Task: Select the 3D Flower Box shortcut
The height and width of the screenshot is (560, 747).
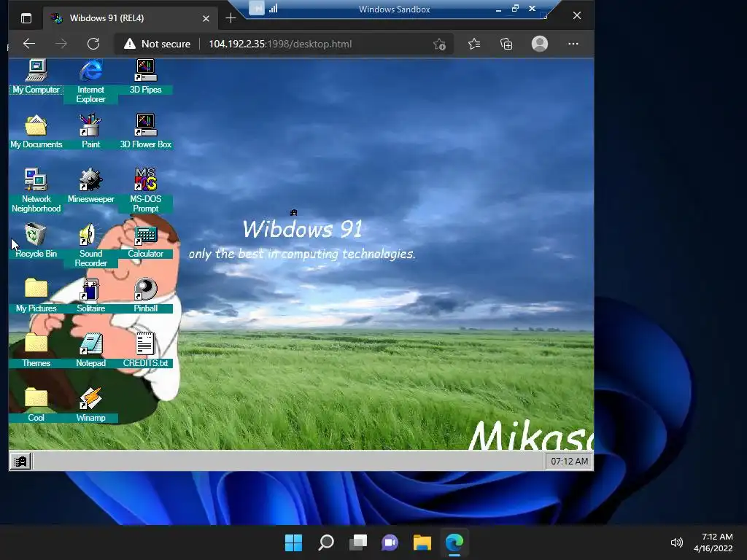Action: click(x=145, y=131)
